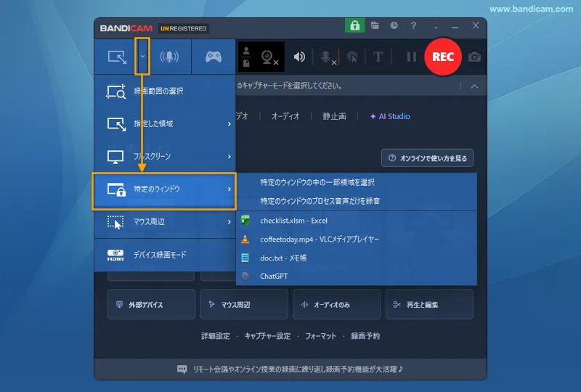
Task: Open capture mode dropdown arrow
Action: pyautogui.click(x=142, y=57)
